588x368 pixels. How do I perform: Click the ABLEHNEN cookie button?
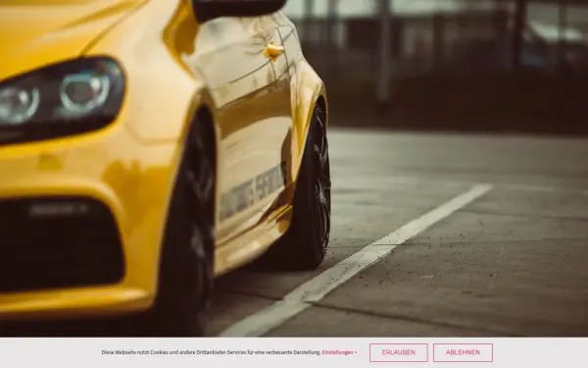click(463, 352)
